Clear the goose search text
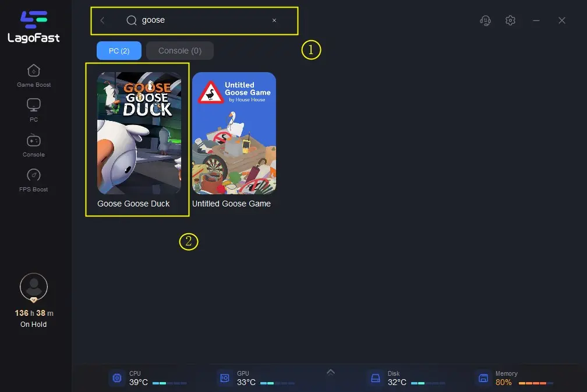The image size is (587, 392). (x=274, y=20)
